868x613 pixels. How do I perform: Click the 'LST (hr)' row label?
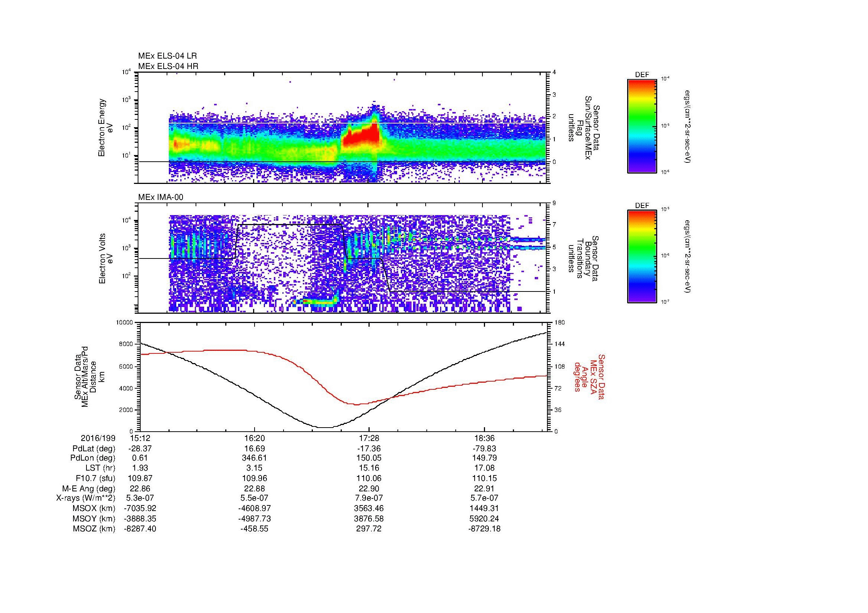[x=100, y=468]
